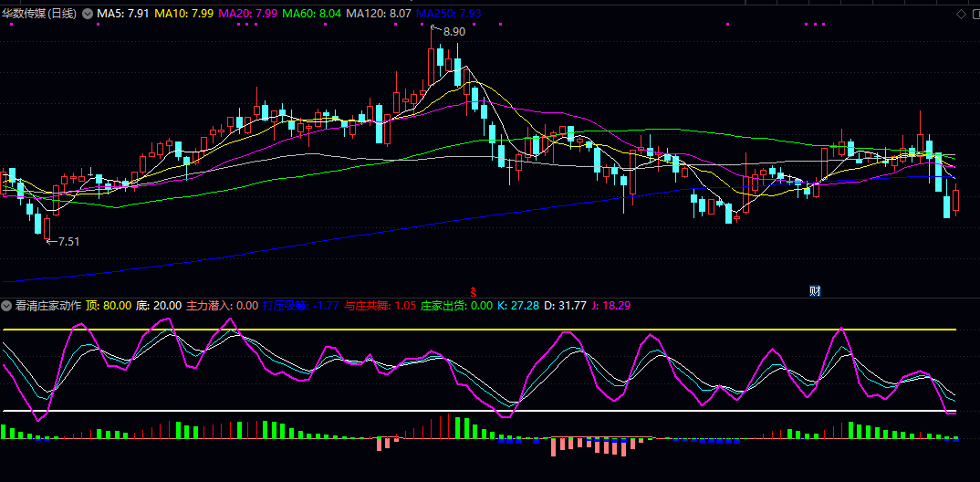Select the 华数传媒(日线) chart title
Image resolution: width=980 pixels, height=482 pixels.
tap(39, 15)
